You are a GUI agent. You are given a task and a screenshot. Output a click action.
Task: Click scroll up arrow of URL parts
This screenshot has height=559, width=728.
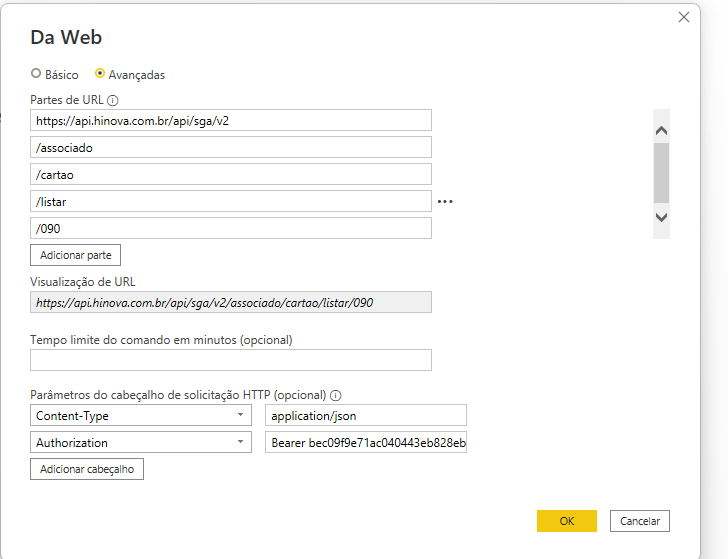pyautogui.click(x=661, y=130)
